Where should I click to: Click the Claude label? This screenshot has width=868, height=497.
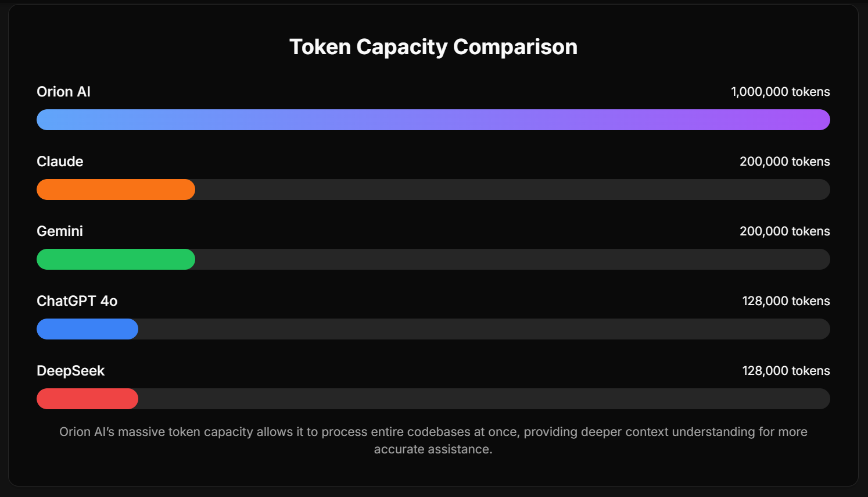[x=60, y=162]
